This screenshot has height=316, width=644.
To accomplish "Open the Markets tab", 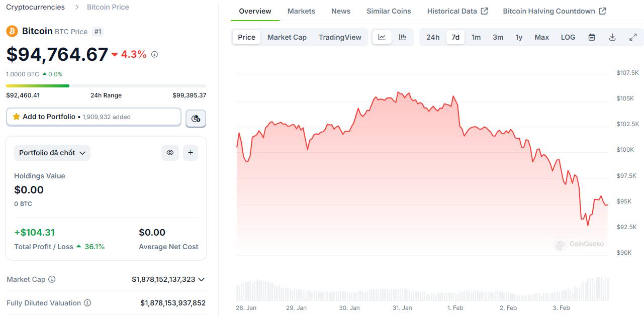I will pyautogui.click(x=301, y=11).
